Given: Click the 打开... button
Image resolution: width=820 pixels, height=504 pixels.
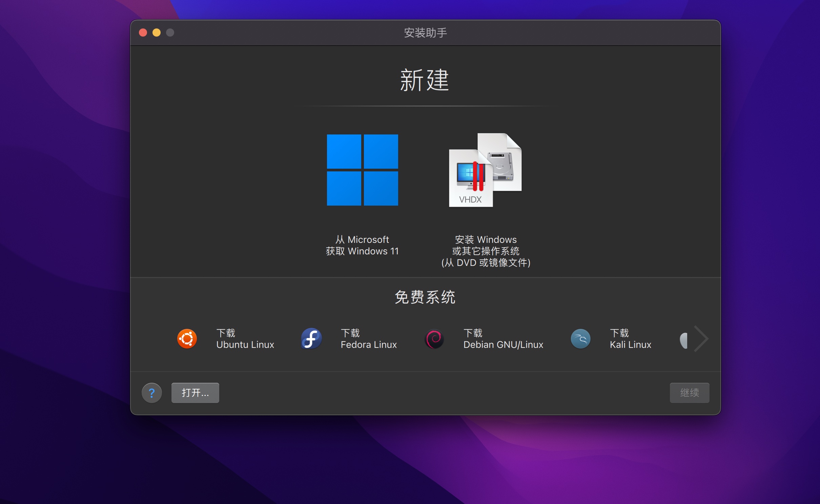Looking at the screenshot, I should point(195,393).
